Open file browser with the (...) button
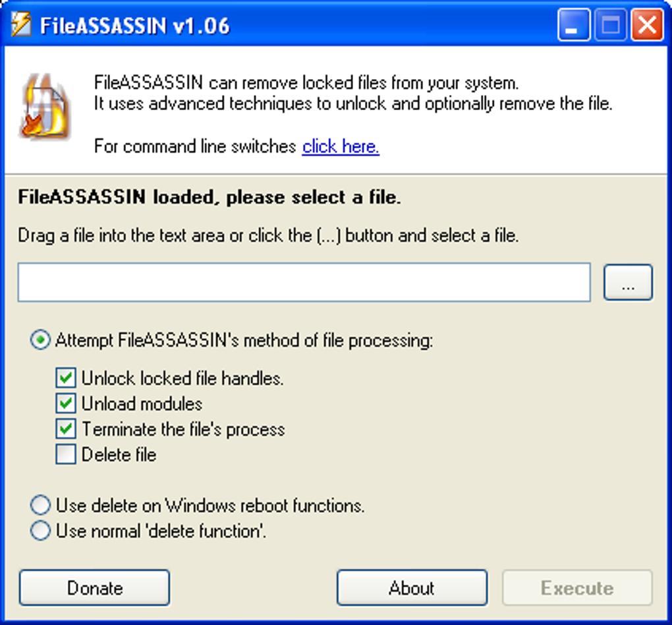Image resolution: width=672 pixels, height=625 pixels. (x=628, y=282)
